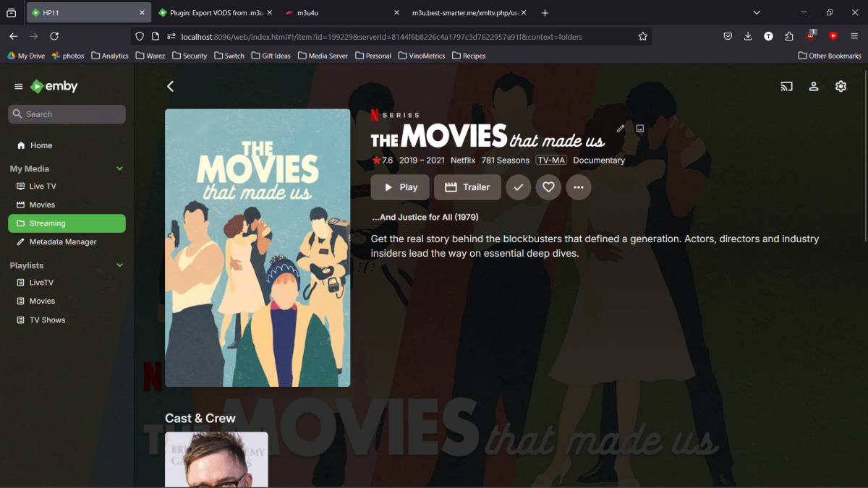Open the Security bookmarks folder
Viewport: 868px width, 488px height.
(190, 56)
